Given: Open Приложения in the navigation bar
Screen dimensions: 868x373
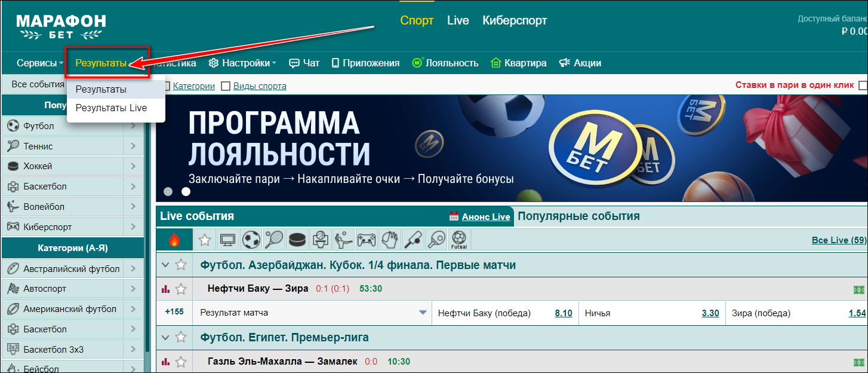Looking at the screenshot, I should pyautogui.click(x=365, y=63).
